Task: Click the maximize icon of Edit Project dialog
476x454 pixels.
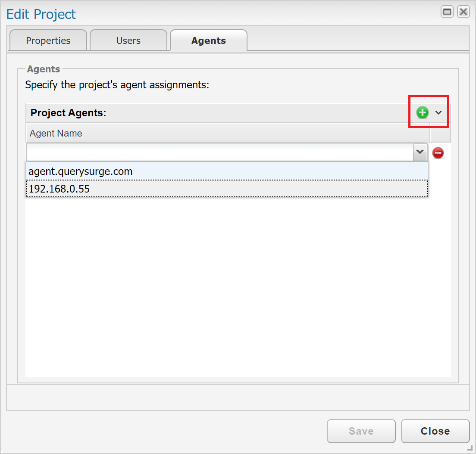Action: click(447, 12)
